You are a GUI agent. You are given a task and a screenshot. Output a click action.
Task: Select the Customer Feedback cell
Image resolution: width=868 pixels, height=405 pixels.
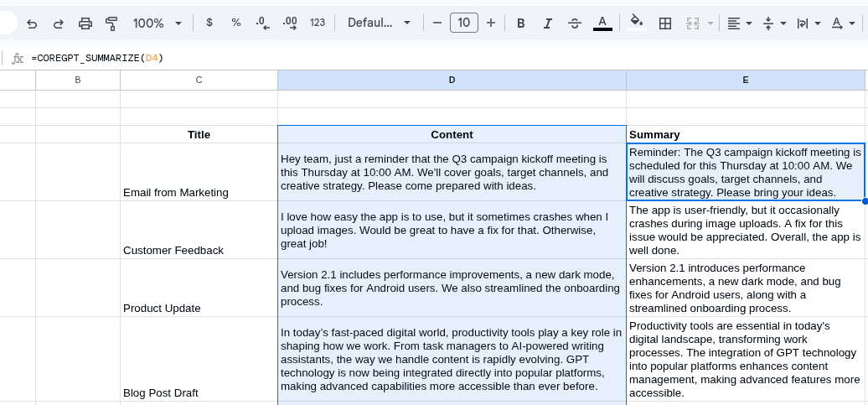199,230
